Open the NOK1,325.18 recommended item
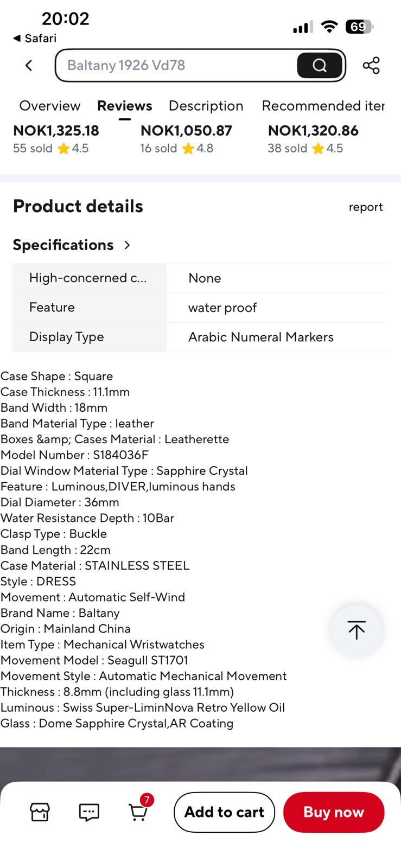The image size is (401, 868). pos(56,138)
